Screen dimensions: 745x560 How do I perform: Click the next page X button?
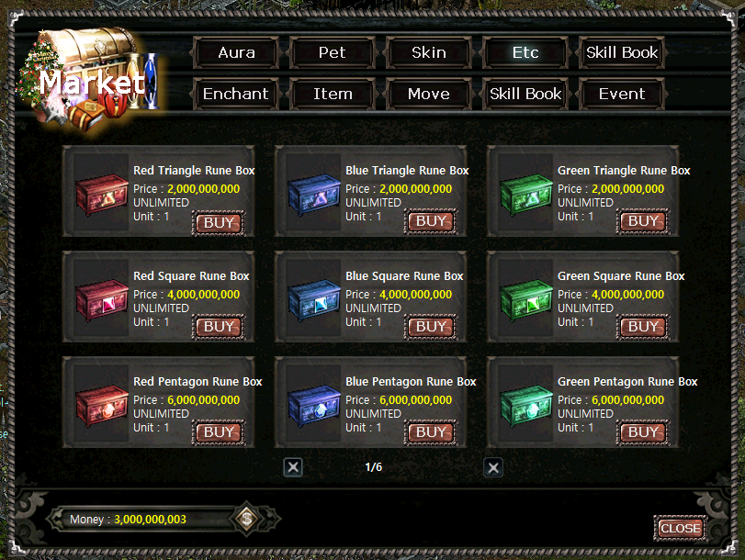pos(493,468)
